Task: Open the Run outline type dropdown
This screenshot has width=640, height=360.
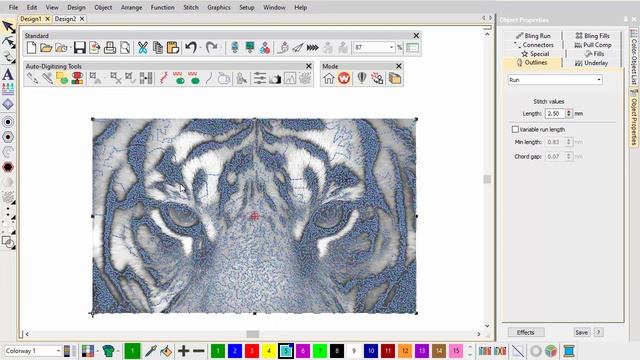Action: click(x=555, y=80)
